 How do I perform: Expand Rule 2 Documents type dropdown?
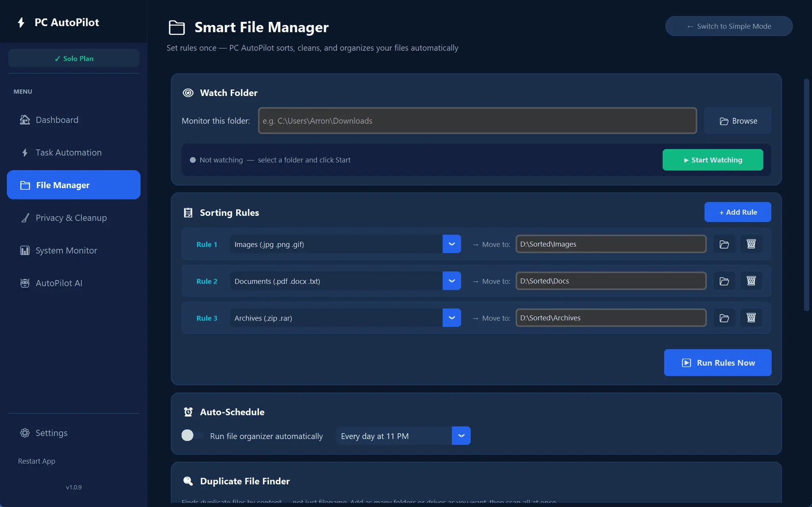click(x=452, y=281)
